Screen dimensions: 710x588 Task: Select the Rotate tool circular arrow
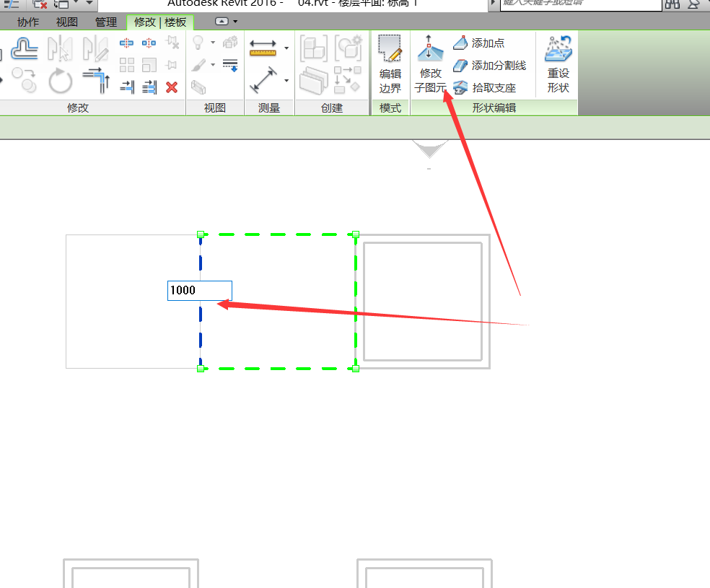click(x=61, y=81)
